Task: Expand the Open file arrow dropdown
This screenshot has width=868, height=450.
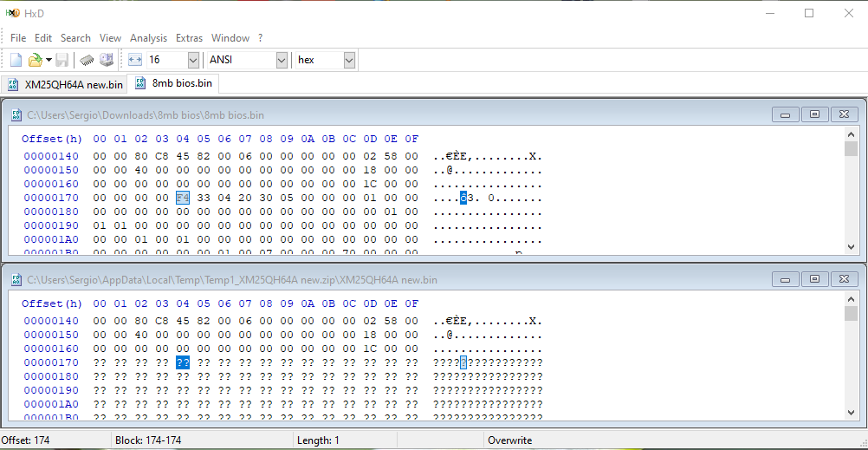Action: coord(49,60)
